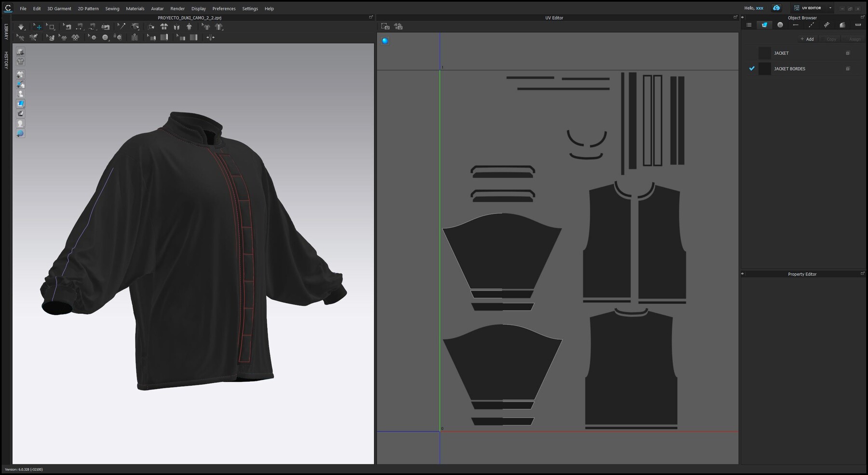
Task: Open the Button tab in the Object Browser
Action: (780, 25)
